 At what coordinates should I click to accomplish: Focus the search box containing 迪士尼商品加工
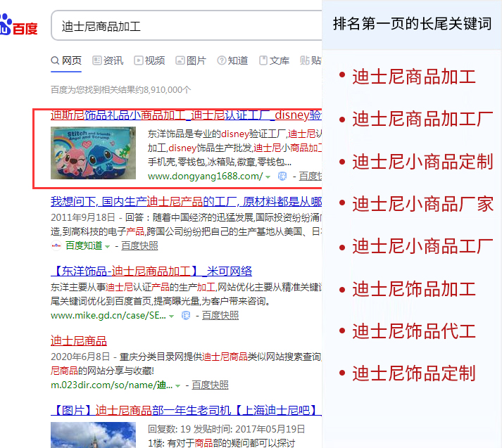[187, 26]
